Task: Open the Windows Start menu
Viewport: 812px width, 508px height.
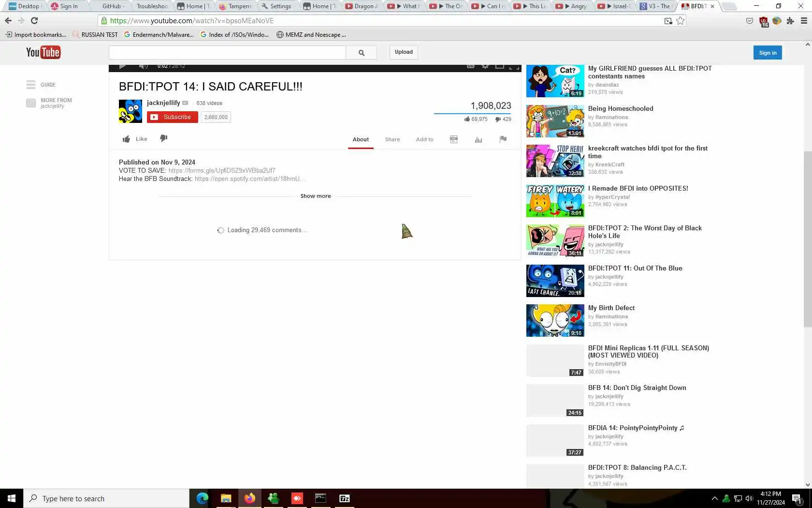Action: pyautogui.click(x=12, y=498)
